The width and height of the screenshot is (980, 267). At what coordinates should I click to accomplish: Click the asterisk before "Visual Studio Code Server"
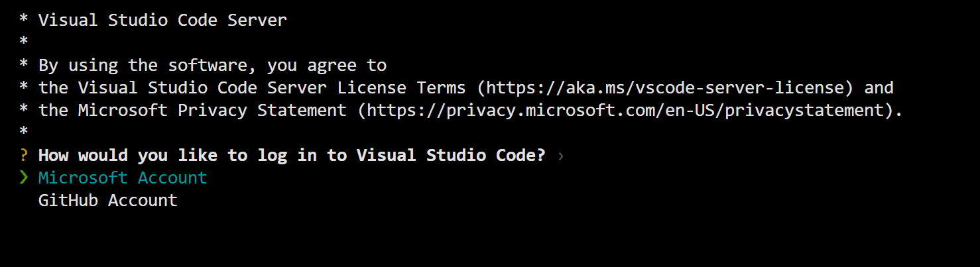pos(24,21)
